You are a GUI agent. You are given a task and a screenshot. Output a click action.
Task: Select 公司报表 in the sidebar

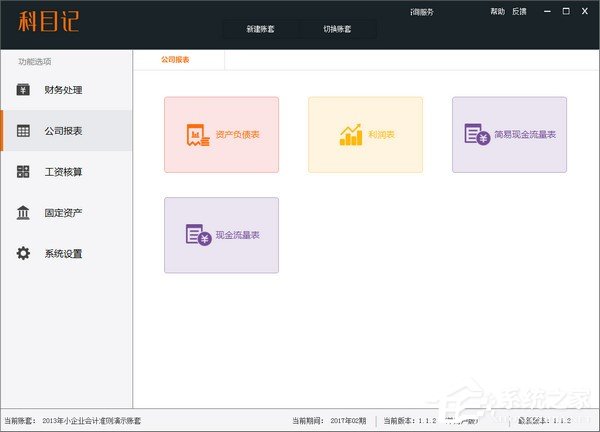click(67, 131)
